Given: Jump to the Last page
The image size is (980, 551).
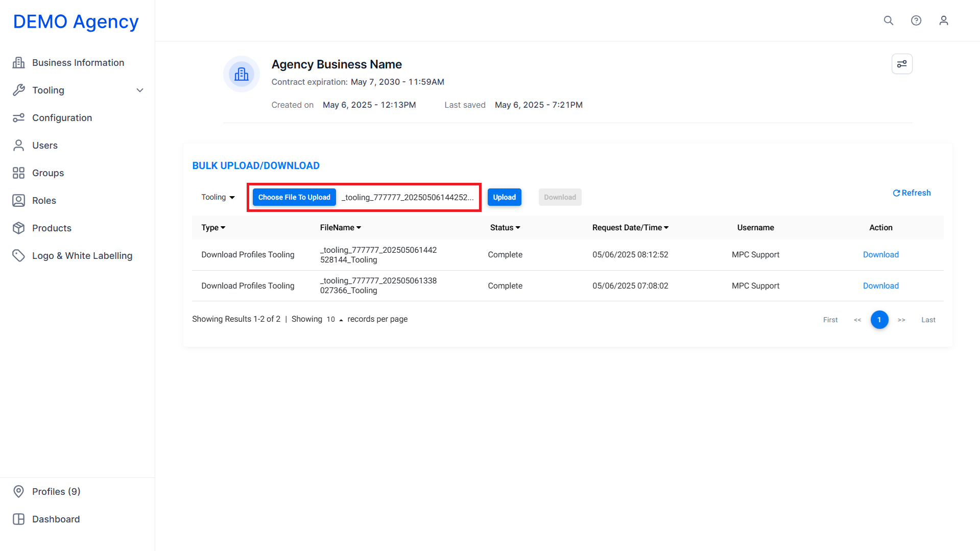Looking at the screenshot, I should pyautogui.click(x=928, y=320).
